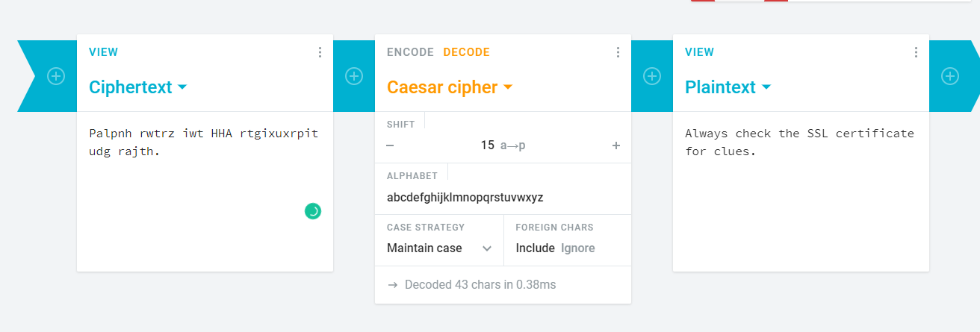Click inside the Ciphertext text area
The height and width of the screenshot is (332, 980).
point(203,179)
